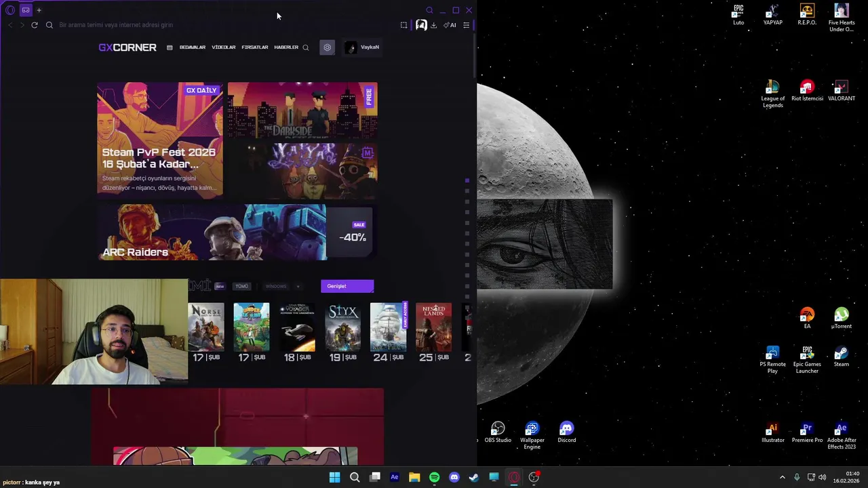Screen dimensions: 868x488
Task: Open the easy setup hamburger menu
Action: coord(466,25)
